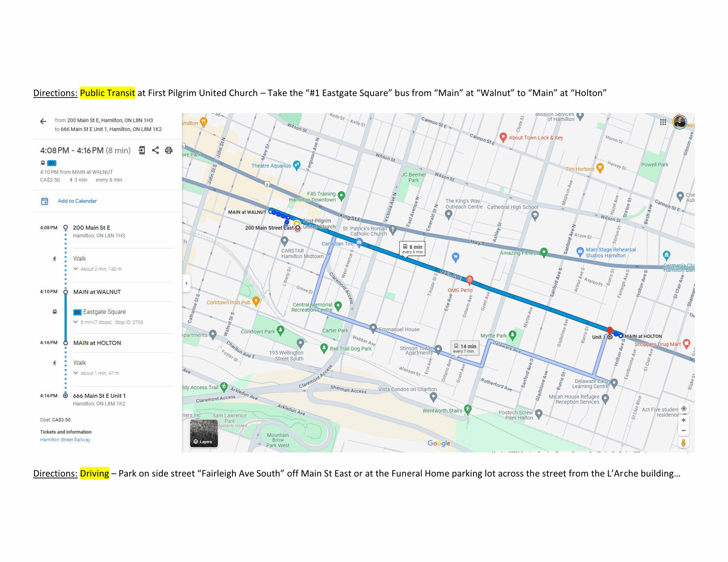The width and height of the screenshot is (728, 562).
Task: Click the MAIN at WALNUT stop in steps
Action: [97, 292]
